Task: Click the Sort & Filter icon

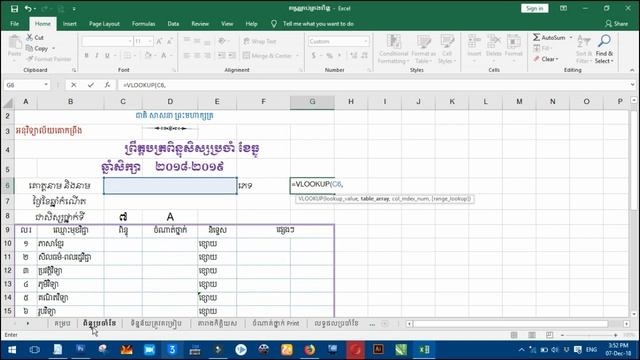Action: [584, 42]
